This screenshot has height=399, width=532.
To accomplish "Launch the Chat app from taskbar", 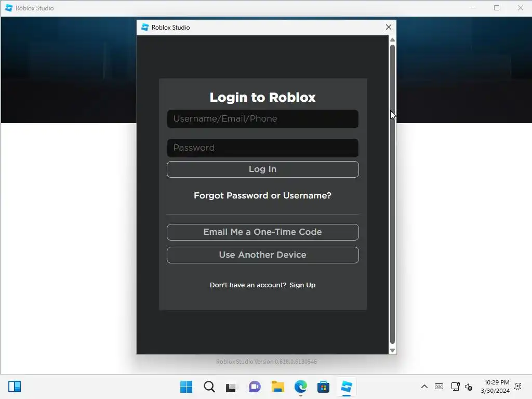I will [x=255, y=387].
